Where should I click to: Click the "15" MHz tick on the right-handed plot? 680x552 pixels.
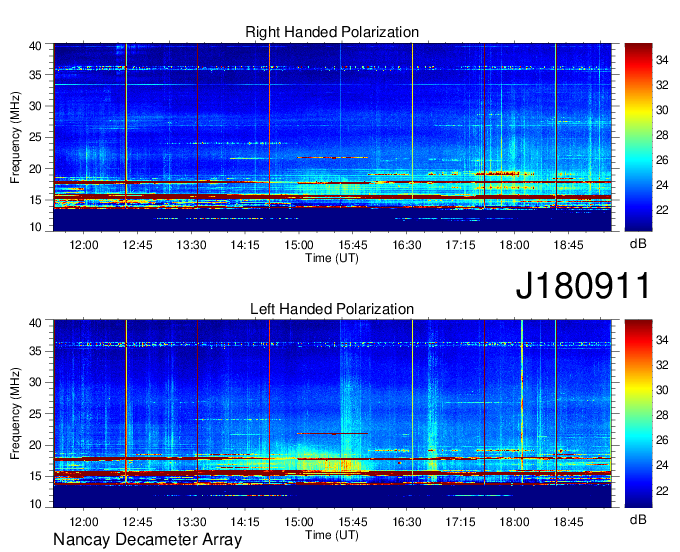click(x=35, y=200)
